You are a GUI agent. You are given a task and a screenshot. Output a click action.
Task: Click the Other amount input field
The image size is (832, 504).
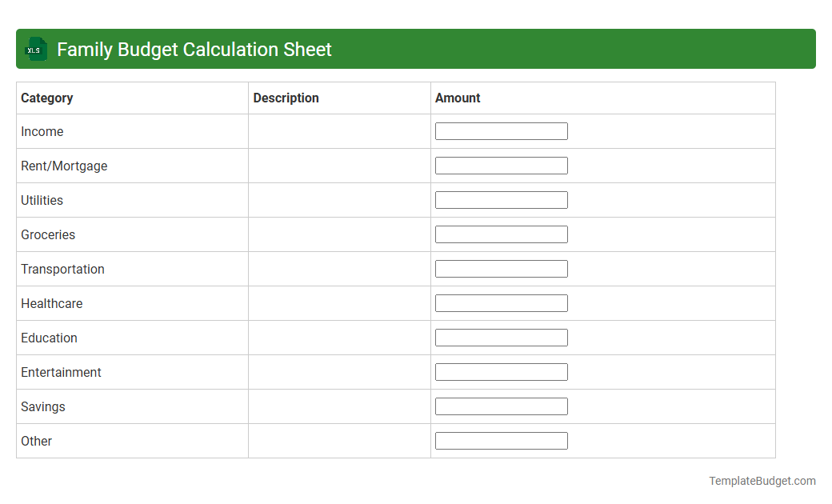(x=501, y=440)
